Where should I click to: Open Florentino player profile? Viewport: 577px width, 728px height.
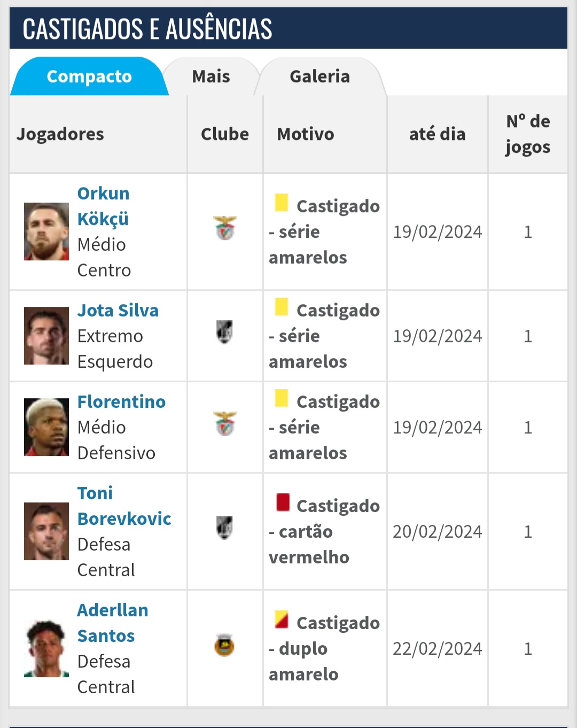[122, 402]
